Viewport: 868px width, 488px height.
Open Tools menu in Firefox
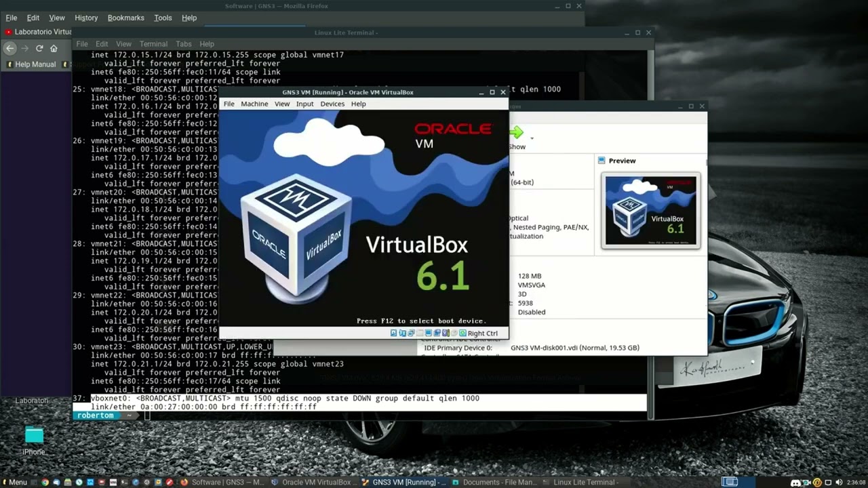point(163,18)
